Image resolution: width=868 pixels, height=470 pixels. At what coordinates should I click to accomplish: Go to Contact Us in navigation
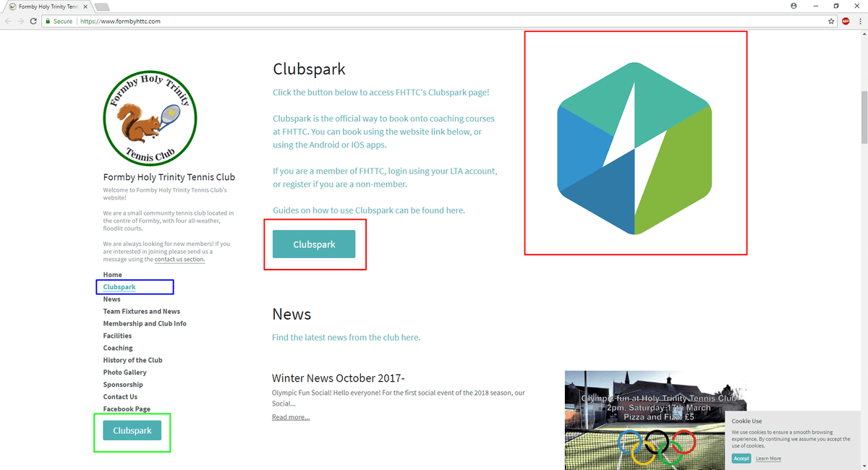click(120, 397)
